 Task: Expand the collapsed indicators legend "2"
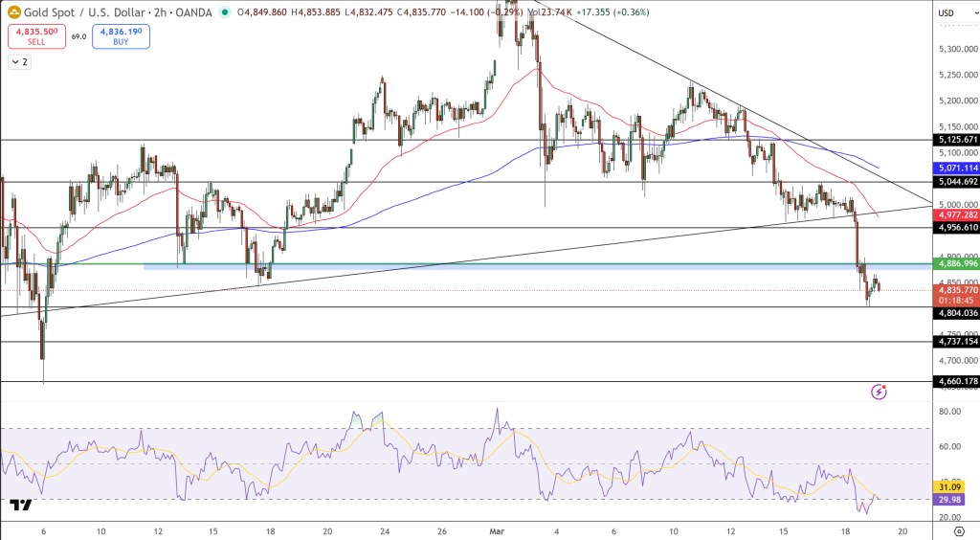[x=19, y=62]
